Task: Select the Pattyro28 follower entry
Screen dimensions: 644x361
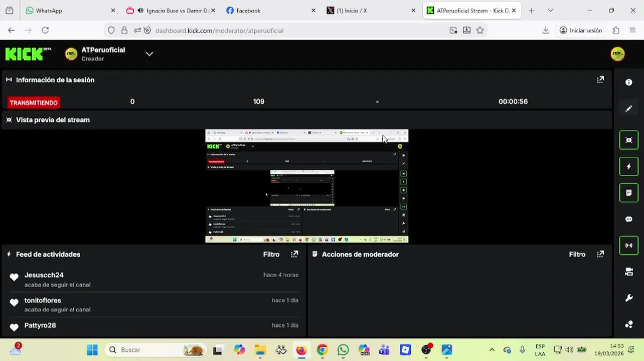Action: pyautogui.click(x=154, y=327)
